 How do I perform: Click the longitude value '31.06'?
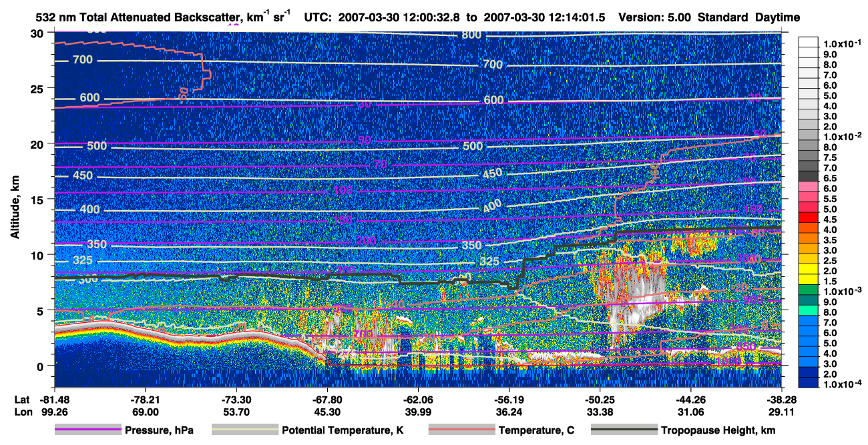[690, 413]
